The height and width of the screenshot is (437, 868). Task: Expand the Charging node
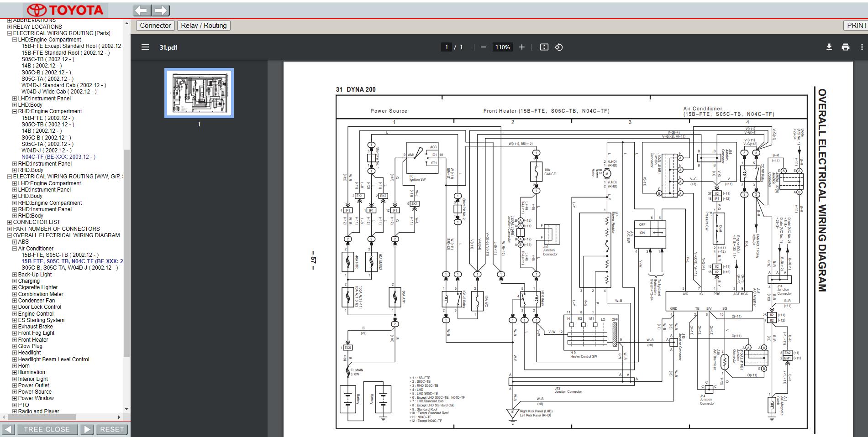click(15, 281)
